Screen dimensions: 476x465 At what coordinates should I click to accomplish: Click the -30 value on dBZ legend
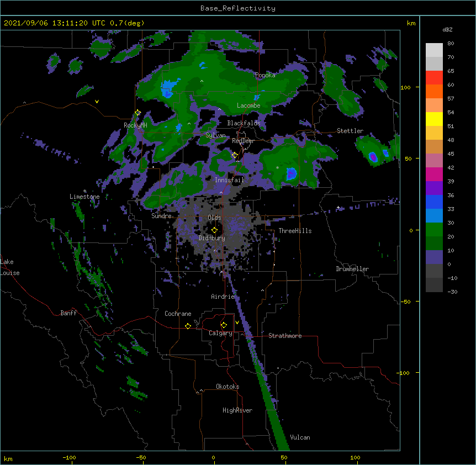click(x=452, y=292)
